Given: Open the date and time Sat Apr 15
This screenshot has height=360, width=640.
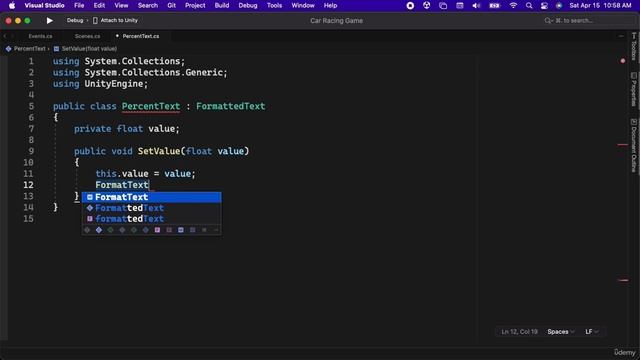Looking at the screenshot, I should (600, 6).
